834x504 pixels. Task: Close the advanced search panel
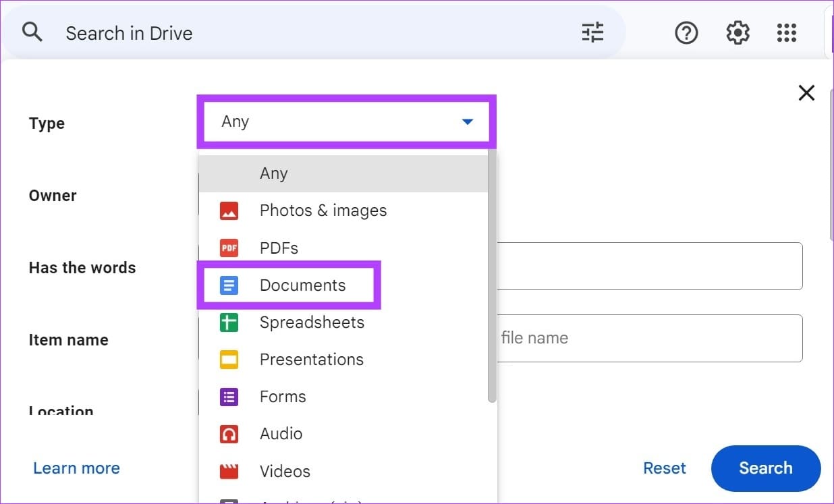806,93
